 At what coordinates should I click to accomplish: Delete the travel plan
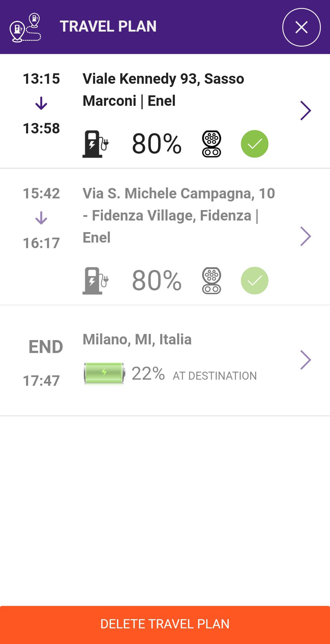(x=165, y=625)
